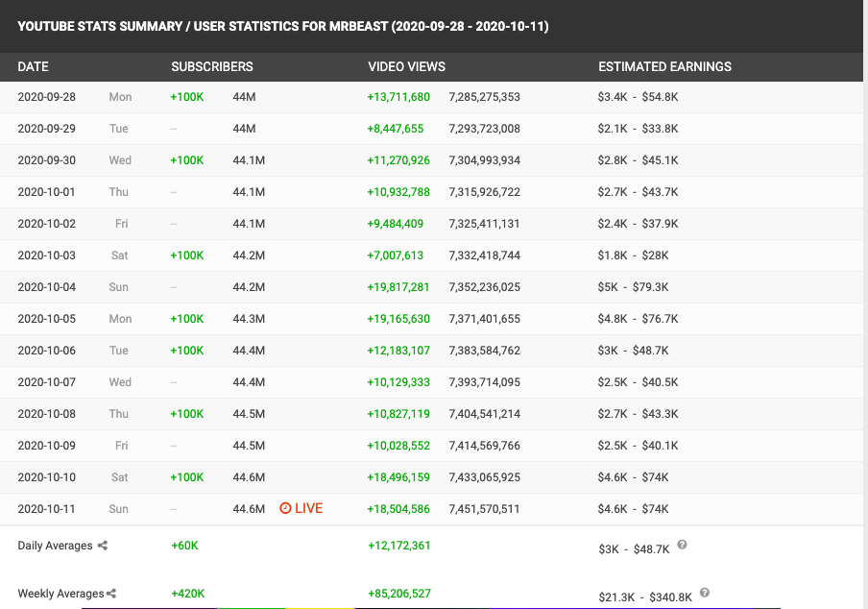
Task: Click earnings $2.1K - $33.8K
Action: [638, 129]
